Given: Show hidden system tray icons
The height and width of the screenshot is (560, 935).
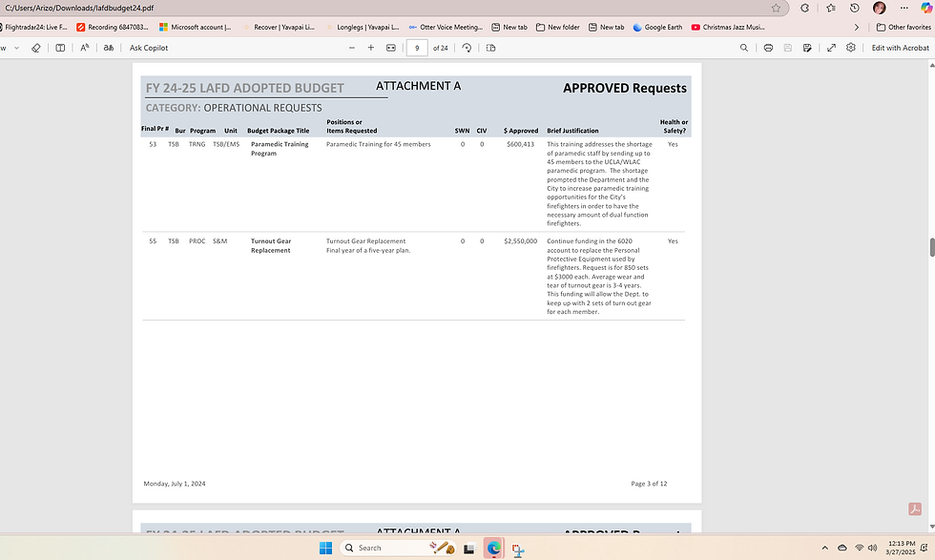Looking at the screenshot, I should (x=824, y=548).
